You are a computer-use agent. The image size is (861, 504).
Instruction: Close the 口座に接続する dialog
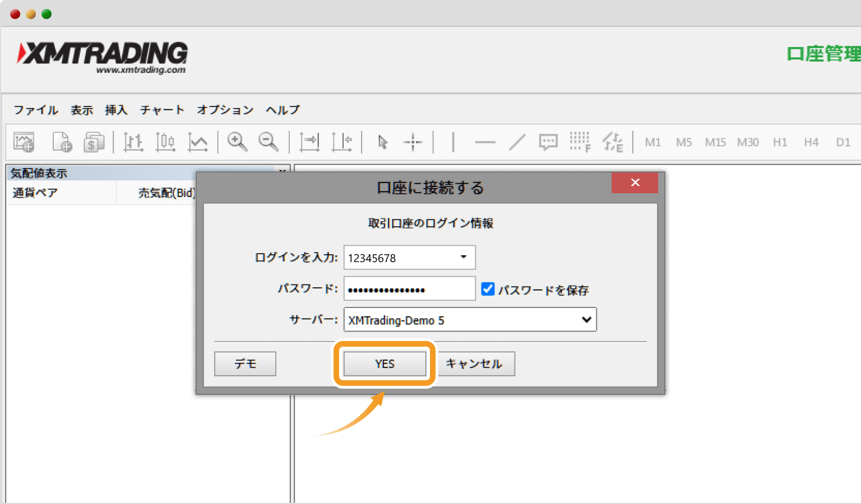635,183
